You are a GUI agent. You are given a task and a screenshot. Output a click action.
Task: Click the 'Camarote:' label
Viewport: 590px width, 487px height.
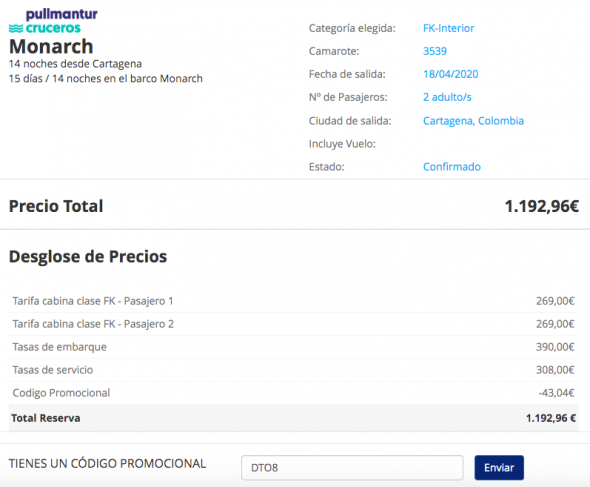[x=334, y=51]
